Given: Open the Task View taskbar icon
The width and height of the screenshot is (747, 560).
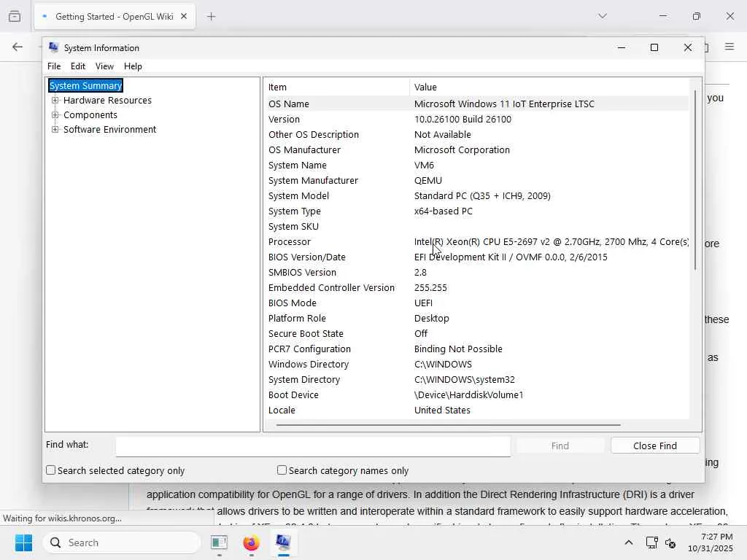Looking at the screenshot, I should [219, 542].
